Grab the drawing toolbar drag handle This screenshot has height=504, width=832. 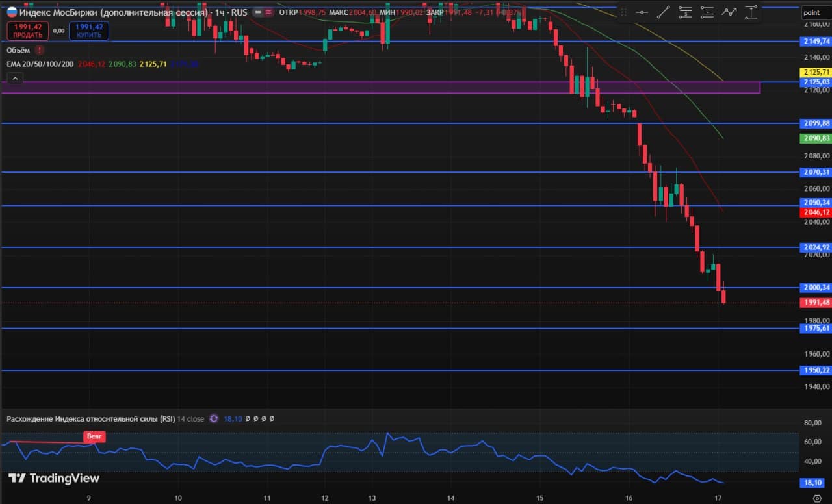pyautogui.click(x=623, y=12)
